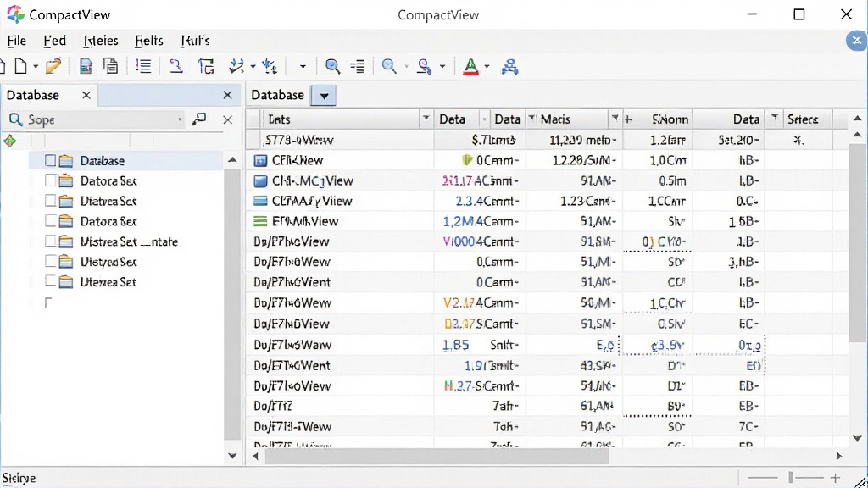The height and width of the screenshot is (488, 868).
Task: Click the zoom magnifier toolbar icon
Action: click(x=389, y=66)
